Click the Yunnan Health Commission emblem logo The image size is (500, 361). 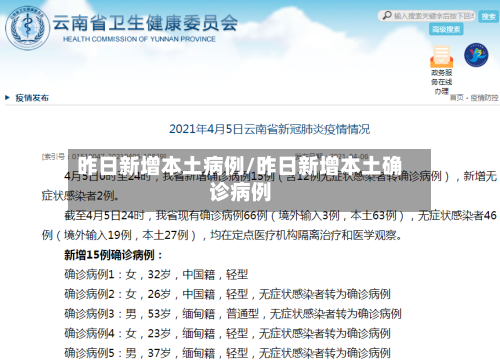pos(27,28)
